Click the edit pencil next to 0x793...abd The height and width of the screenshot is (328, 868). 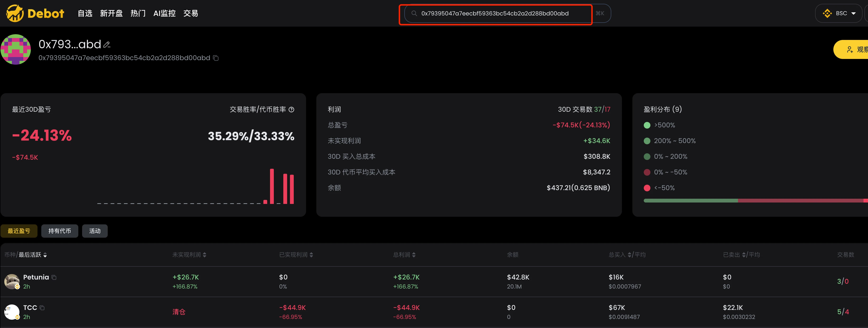tap(107, 44)
